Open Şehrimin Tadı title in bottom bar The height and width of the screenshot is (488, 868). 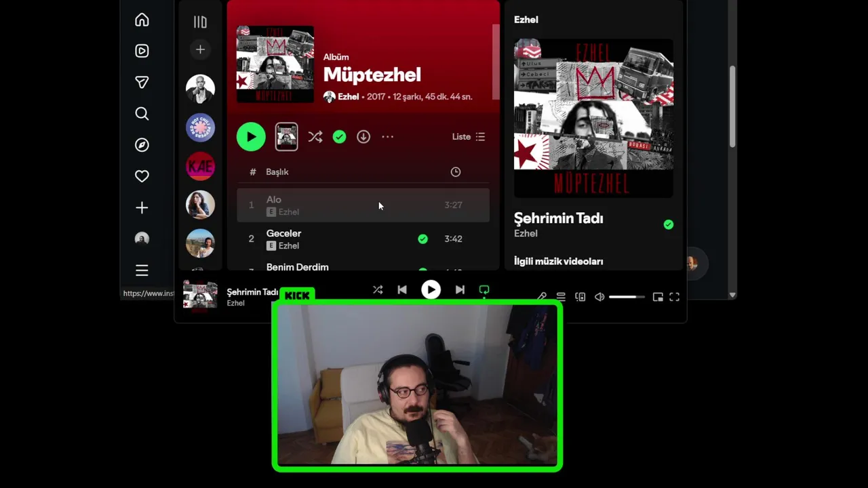pos(252,292)
